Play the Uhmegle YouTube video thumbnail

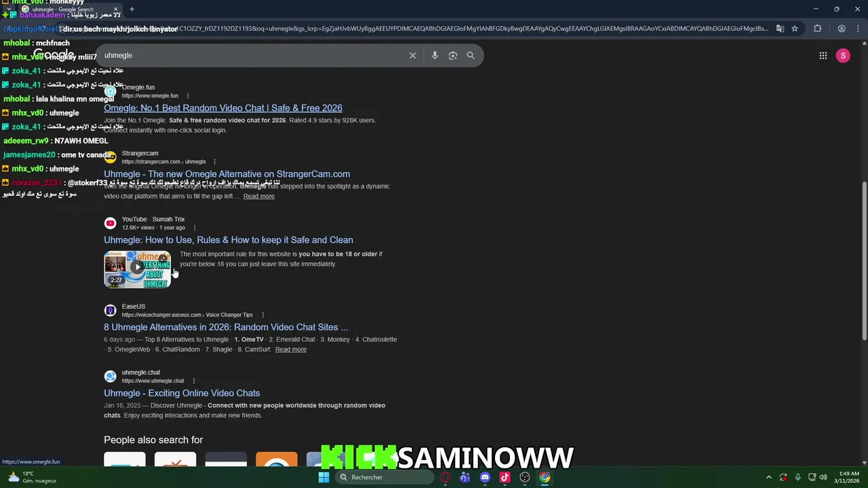coord(138,269)
